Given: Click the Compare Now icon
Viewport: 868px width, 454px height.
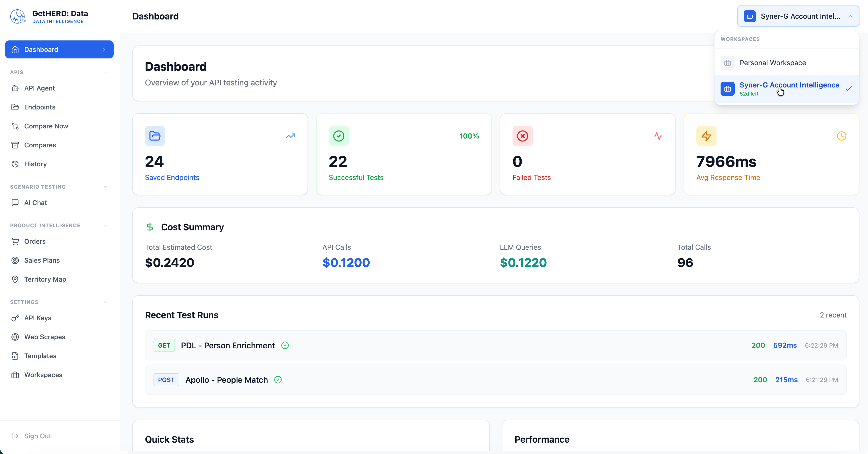Looking at the screenshot, I should click(x=15, y=126).
